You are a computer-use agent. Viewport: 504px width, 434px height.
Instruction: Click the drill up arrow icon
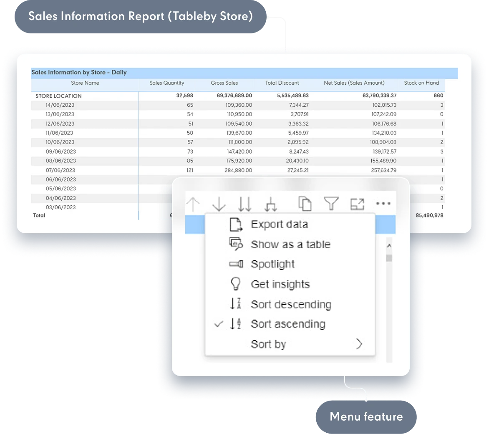pyautogui.click(x=193, y=204)
